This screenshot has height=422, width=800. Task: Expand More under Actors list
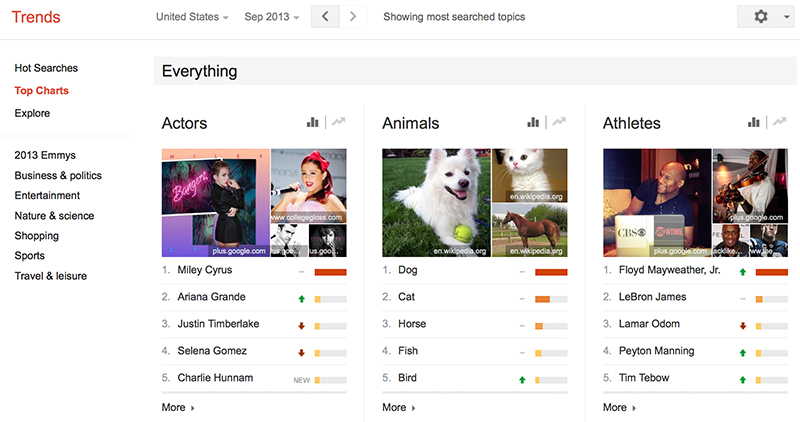pyautogui.click(x=178, y=407)
